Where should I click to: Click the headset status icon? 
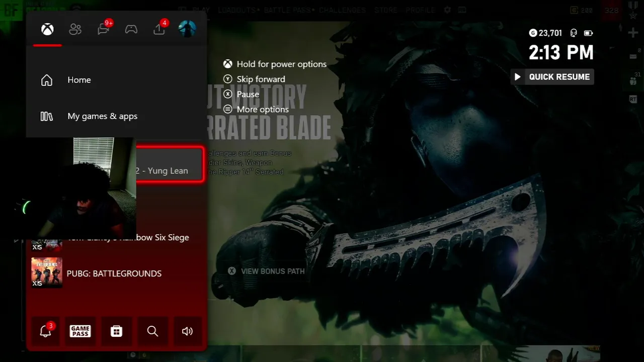point(574,33)
